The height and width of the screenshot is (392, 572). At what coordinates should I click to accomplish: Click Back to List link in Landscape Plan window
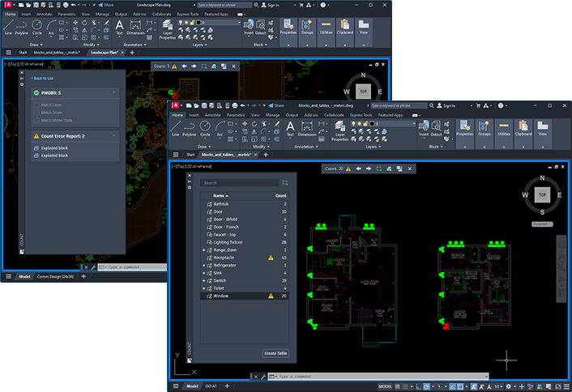pos(42,79)
